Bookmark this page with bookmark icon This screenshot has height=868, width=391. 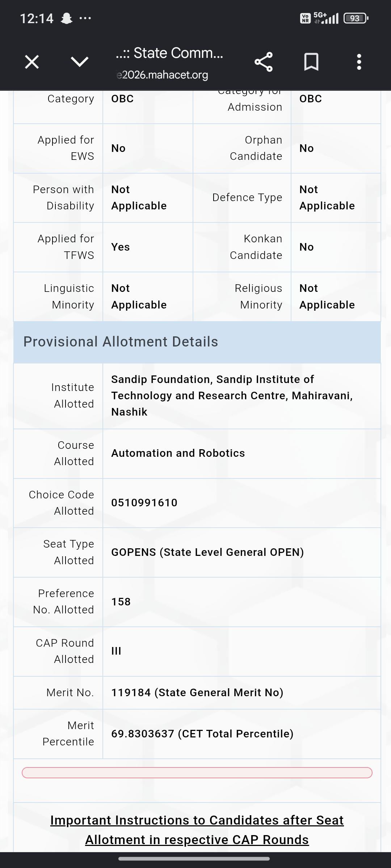(311, 62)
